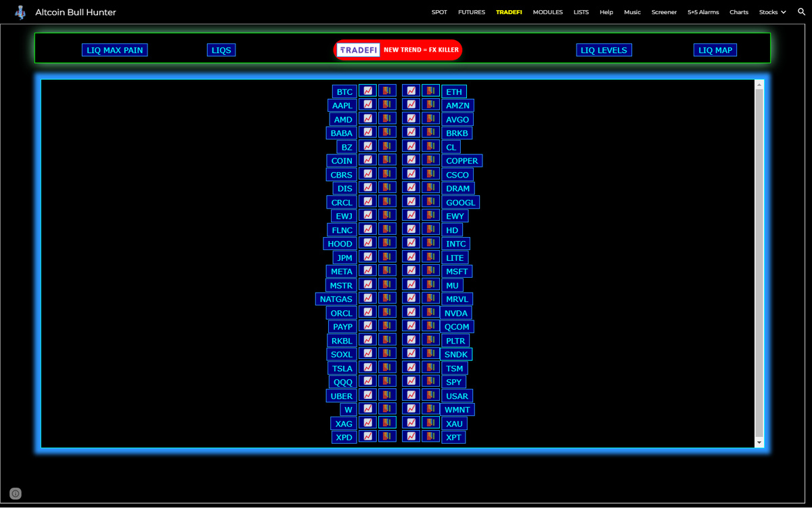Image resolution: width=812 pixels, height=508 pixels.
Task: Click the Altcoin Bull Hunter site title
Action: pyautogui.click(x=76, y=12)
